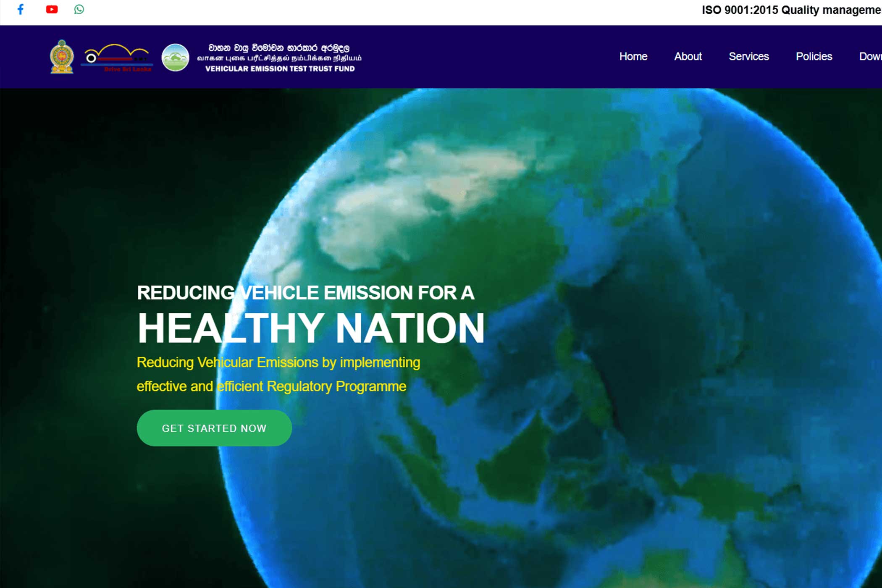The image size is (882, 588).
Task: Click the Reducing Vehicle Emission For A heading
Action: [x=305, y=293]
